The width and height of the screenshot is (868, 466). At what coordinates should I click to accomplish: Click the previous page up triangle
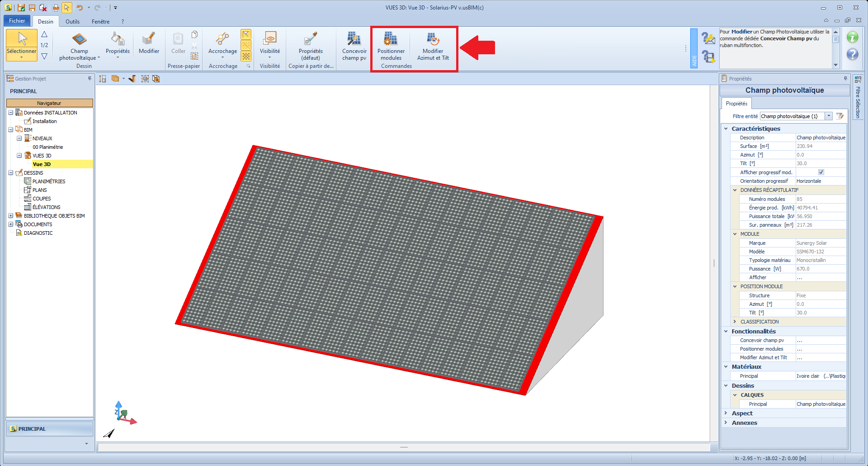[x=44, y=34]
